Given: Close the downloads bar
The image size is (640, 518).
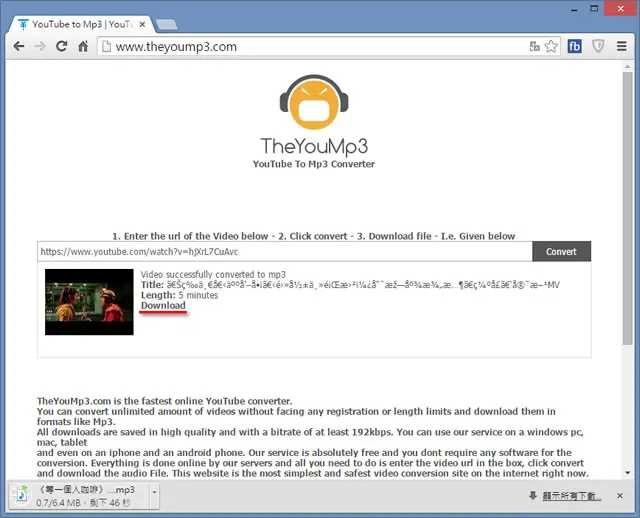Looking at the screenshot, I should 620,496.
